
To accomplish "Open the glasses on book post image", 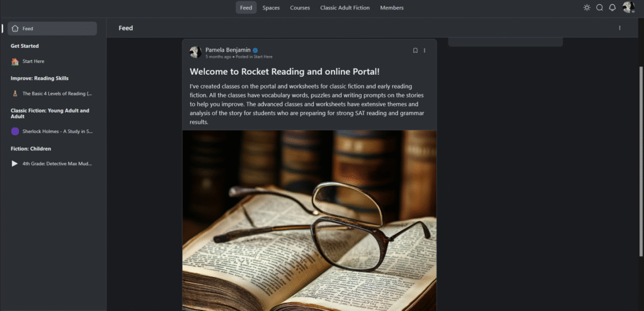I will pyautogui.click(x=309, y=221).
